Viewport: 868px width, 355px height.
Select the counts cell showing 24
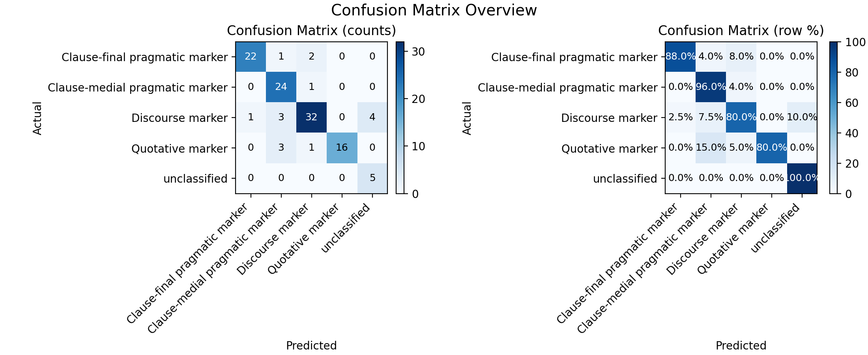point(281,87)
